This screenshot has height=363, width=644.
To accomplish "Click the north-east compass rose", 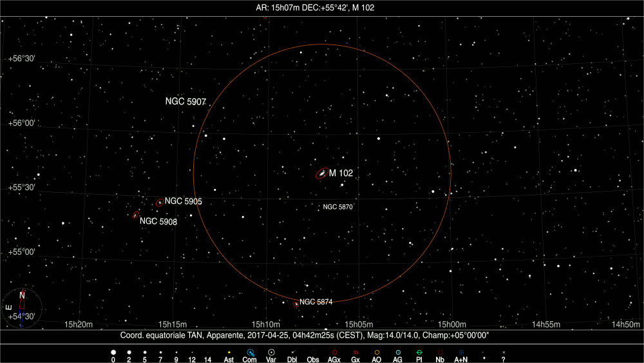I will 21,308.
